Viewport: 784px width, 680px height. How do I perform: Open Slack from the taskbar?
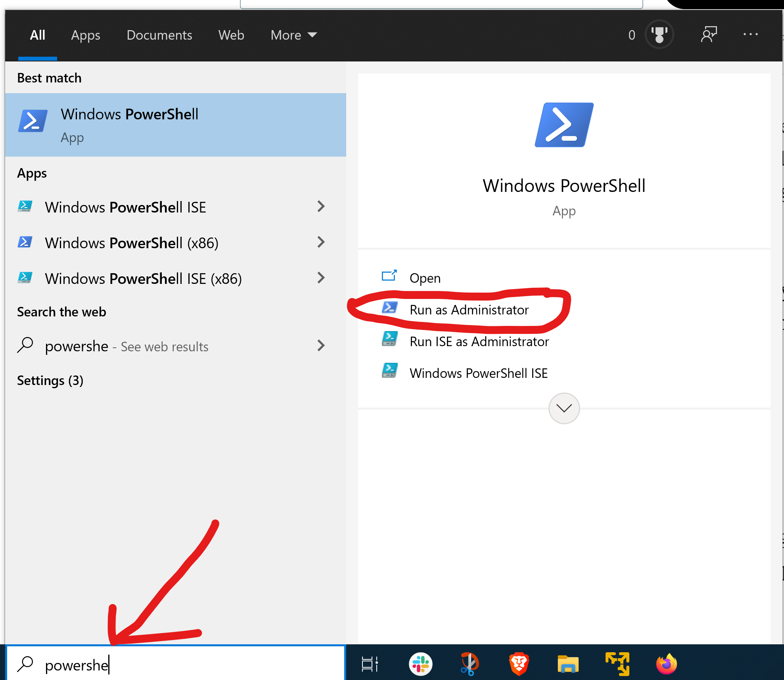point(420,664)
